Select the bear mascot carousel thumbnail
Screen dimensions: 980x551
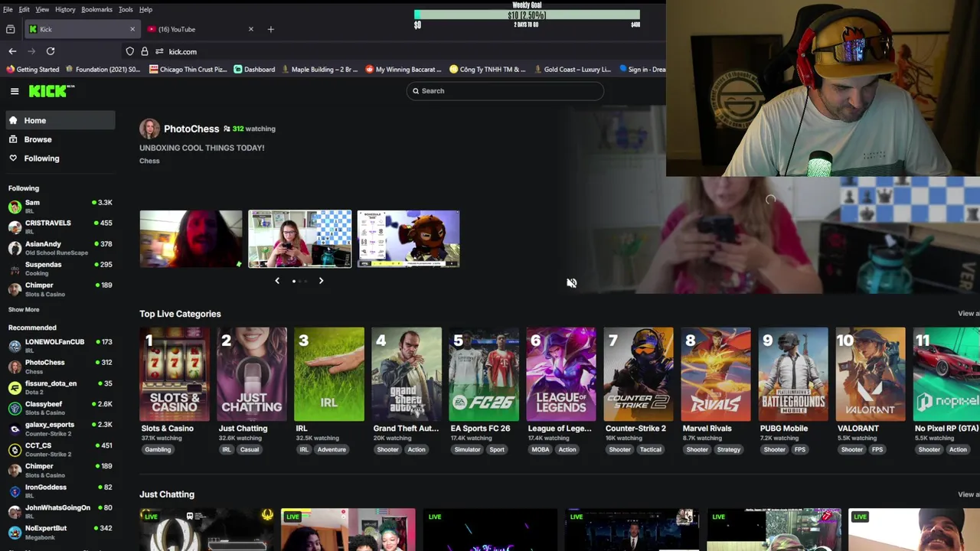pyautogui.click(x=408, y=239)
